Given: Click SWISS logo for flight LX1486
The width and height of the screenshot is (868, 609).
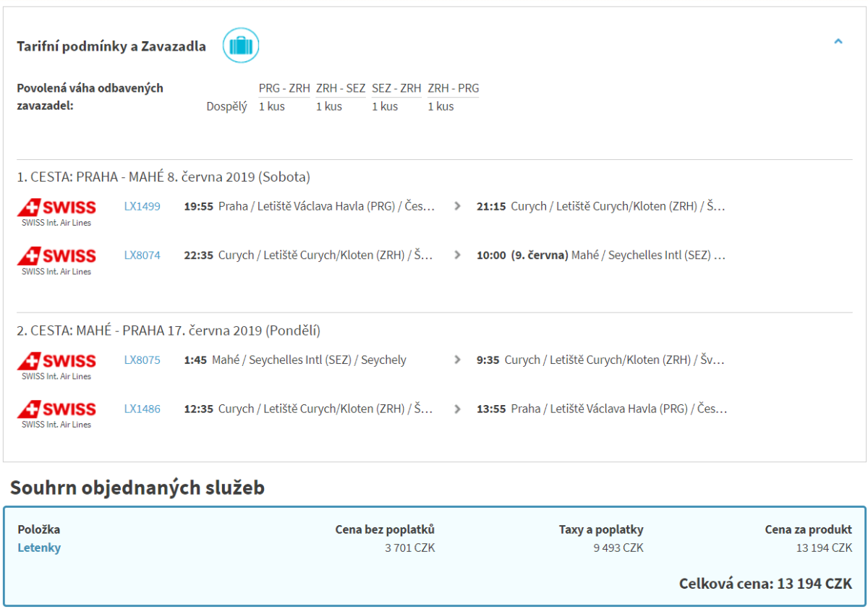Looking at the screenshot, I should pyautogui.click(x=56, y=414).
